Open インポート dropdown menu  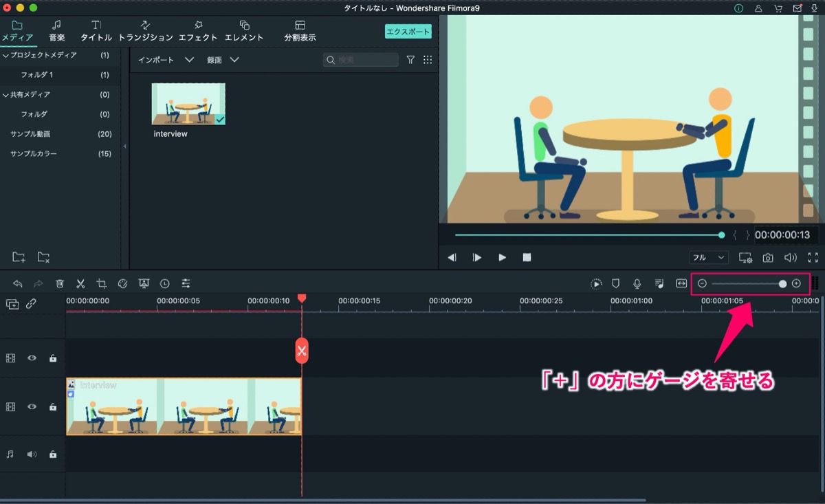(166, 60)
